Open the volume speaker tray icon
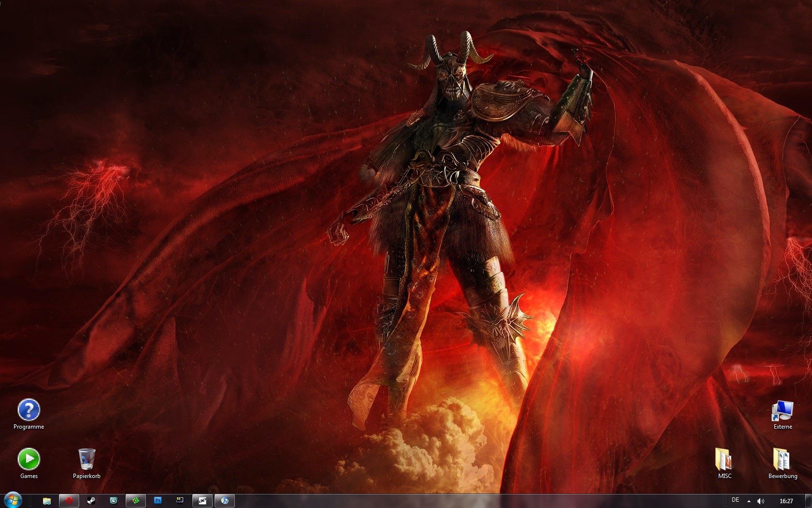 point(760,501)
